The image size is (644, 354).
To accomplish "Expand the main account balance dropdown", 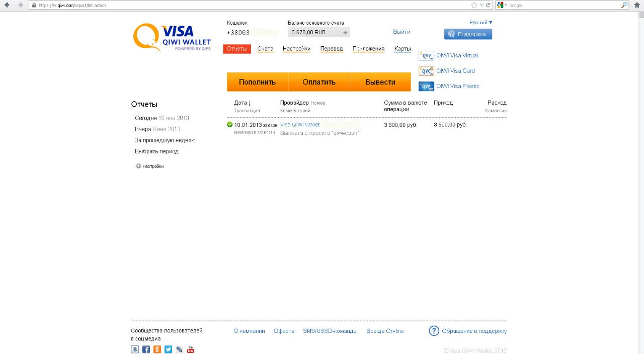I will pyautogui.click(x=319, y=32).
